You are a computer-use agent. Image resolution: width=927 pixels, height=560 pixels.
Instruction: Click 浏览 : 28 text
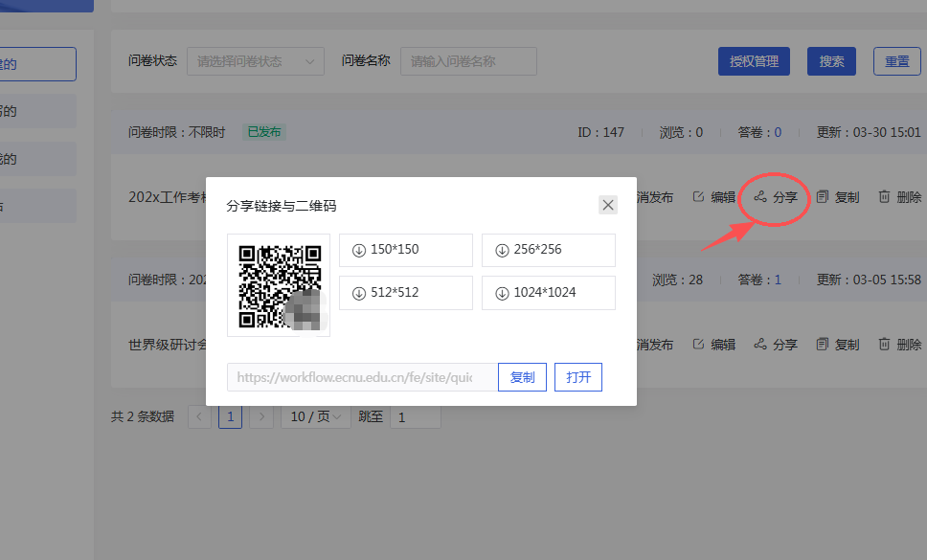pyautogui.click(x=677, y=280)
